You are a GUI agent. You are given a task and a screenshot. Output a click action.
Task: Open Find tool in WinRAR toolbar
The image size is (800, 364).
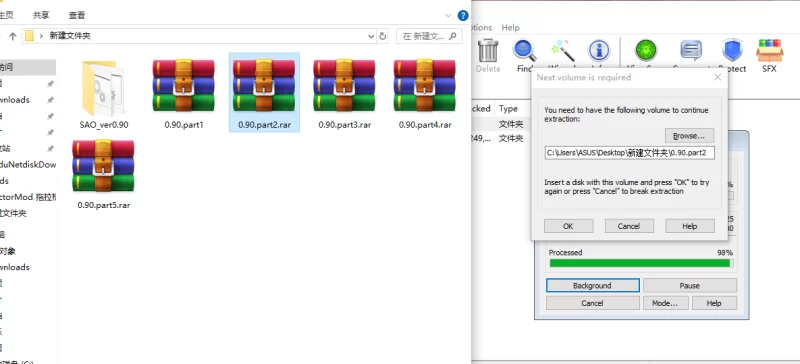pos(524,50)
